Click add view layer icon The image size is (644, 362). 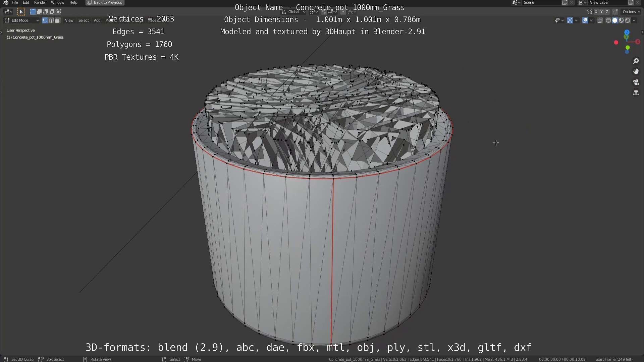pyautogui.click(x=631, y=2)
